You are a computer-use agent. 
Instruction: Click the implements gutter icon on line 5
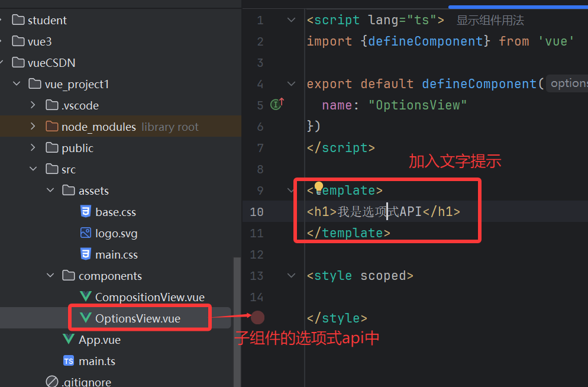[277, 104]
